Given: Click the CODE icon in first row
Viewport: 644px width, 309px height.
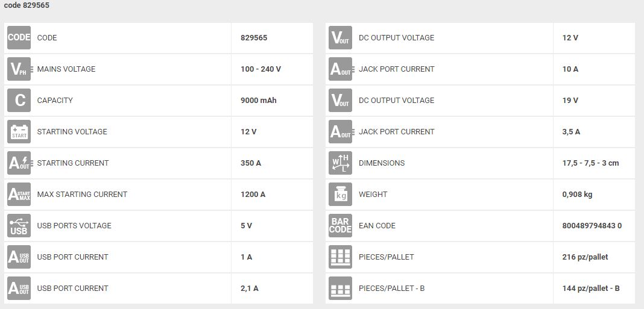Looking at the screenshot, I should [19, 38].
